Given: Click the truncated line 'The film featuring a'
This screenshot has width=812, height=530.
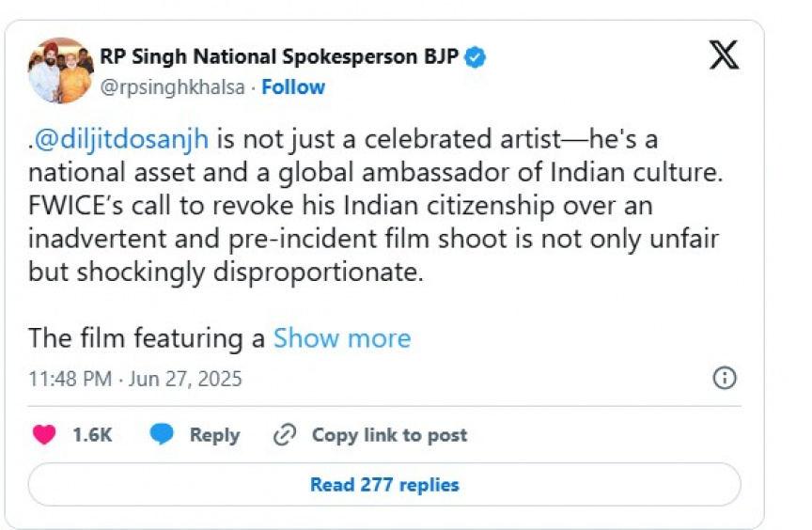Looking at the screenshot, I should 147,338.
